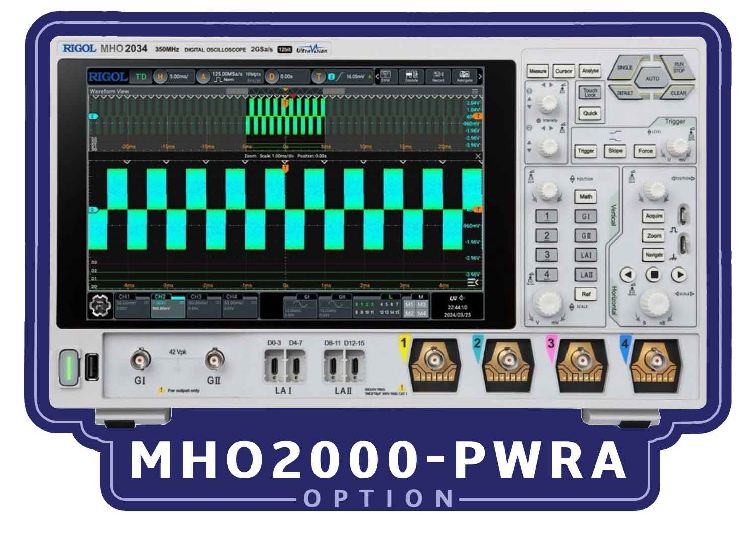
Task: Open the horizontal timebase 5.00ms field
Action: 180,76
